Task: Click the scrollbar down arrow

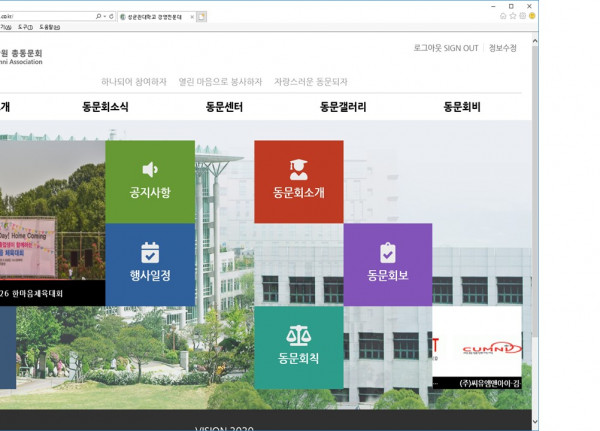Action: click(x=535, y=422)
